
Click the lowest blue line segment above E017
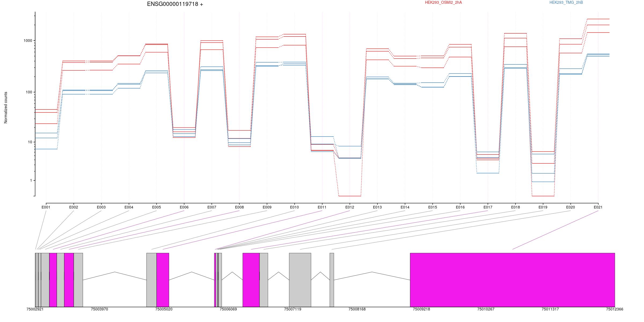[x=488, y=173]
